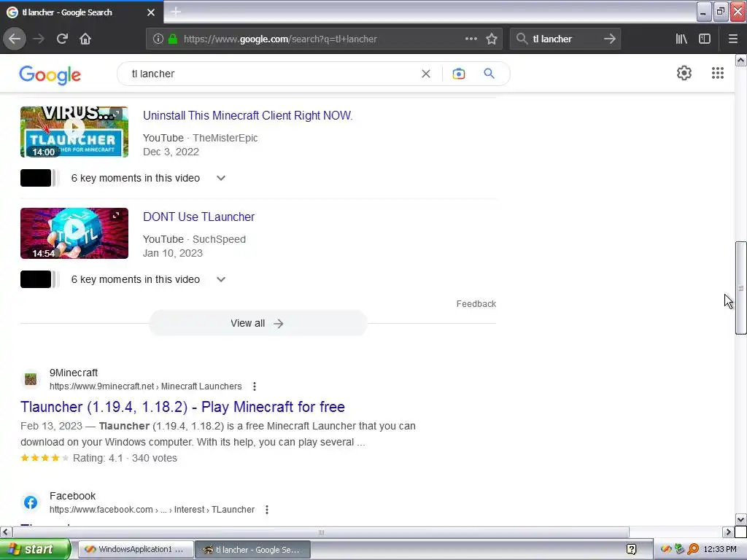Expand key moments for Uninstall This Minecraft video
Image resolution: width=747 pixels, height=560 pixels.
click(x=220, y=178)
